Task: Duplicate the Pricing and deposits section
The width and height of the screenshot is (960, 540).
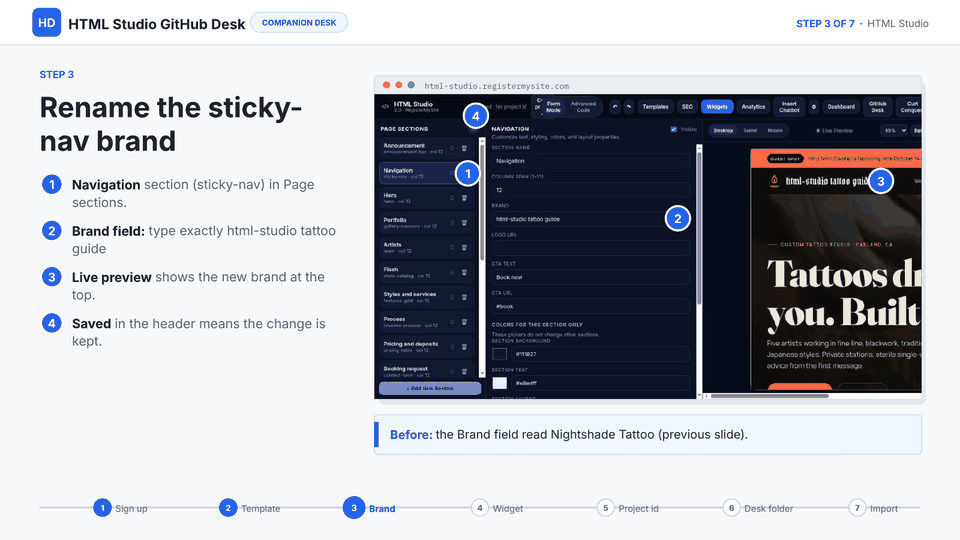Action: click(452, 347)
